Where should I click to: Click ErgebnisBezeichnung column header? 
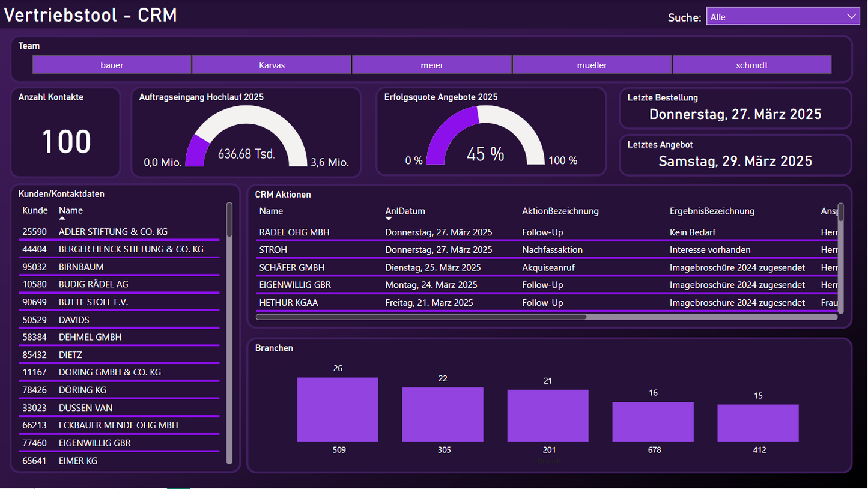point(712,211)
